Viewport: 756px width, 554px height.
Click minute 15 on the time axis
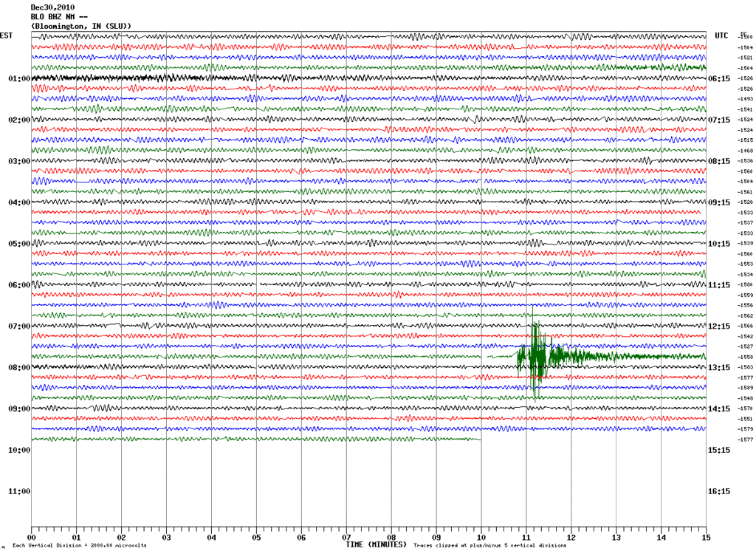coord(705,538)
